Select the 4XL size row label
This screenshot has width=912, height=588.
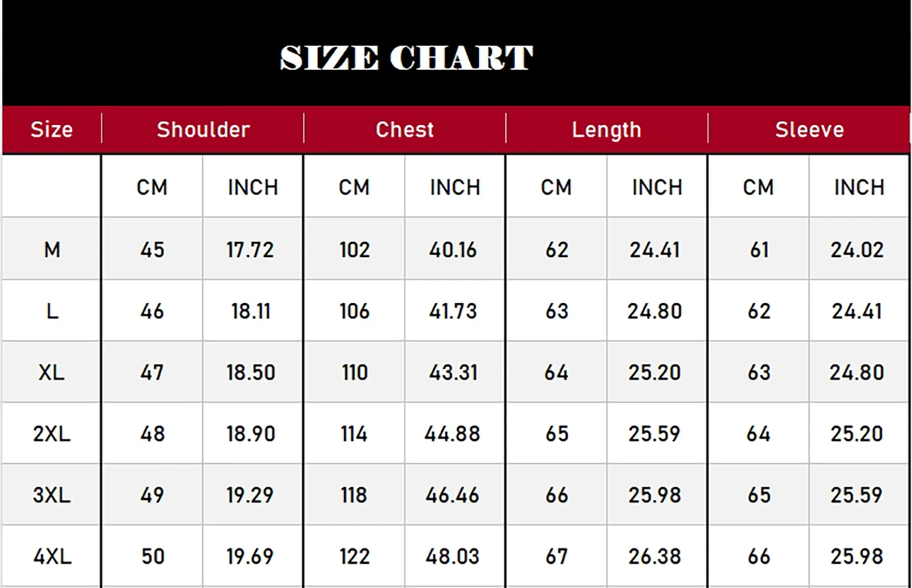(x=51, y=556)
